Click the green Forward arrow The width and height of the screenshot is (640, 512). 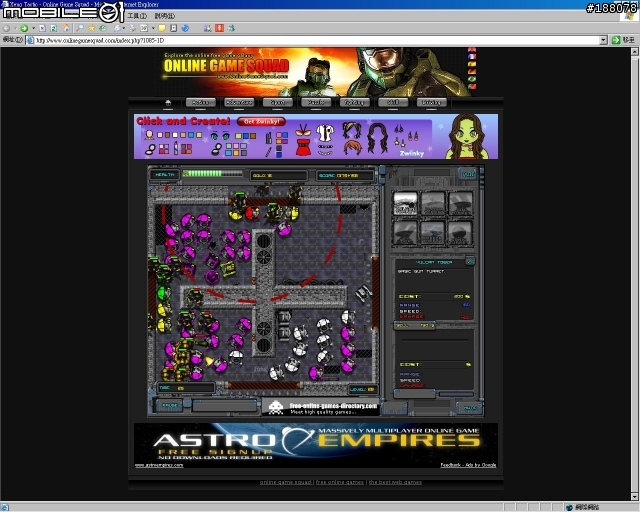pos(24,28)
